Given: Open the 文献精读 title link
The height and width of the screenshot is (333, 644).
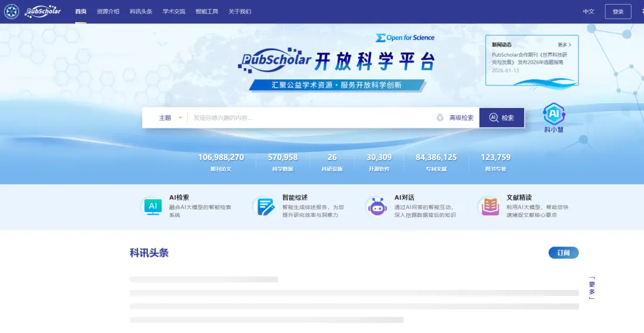Looking at the screenshot, I should click(x=519, y=198).
